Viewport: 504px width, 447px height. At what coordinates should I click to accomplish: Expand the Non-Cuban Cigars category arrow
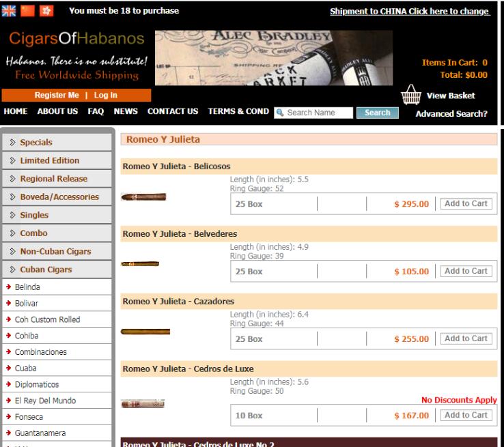point(12,251)
